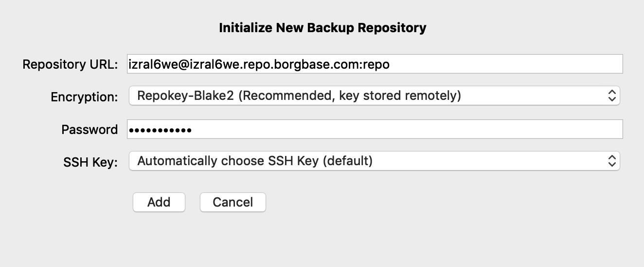Click the SSH Key selector's chevron arrows
This screenshot has width=644, height=267.
(x=612, y=161)
